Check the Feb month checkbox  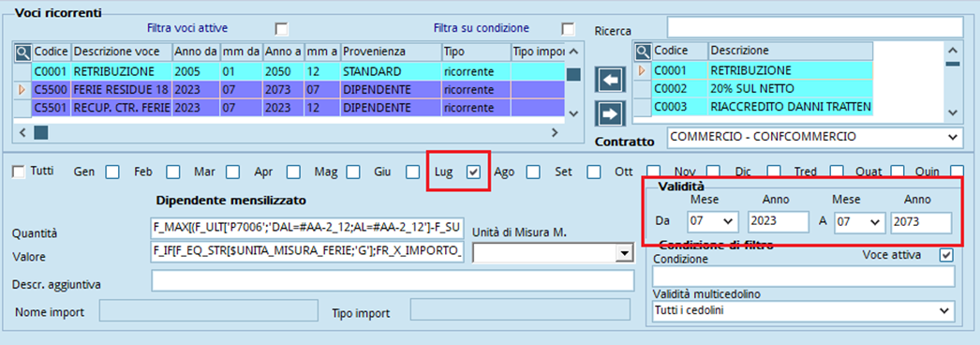pyautogui.click(x=172, y=172)
